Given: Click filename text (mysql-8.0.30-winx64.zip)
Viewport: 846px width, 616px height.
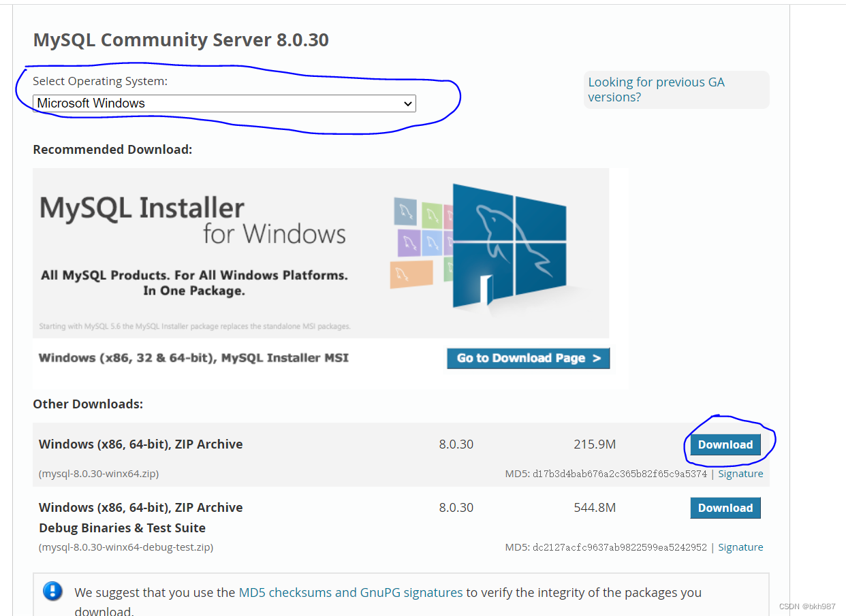Looking at the screenshot, I should (99, 473).
